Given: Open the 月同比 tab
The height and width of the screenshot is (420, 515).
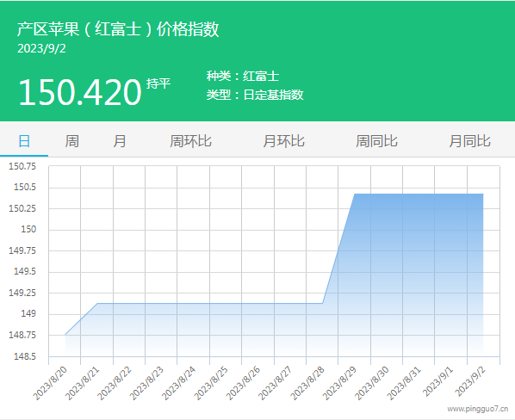Looking at the screenshot, I should tap(469, 141).
